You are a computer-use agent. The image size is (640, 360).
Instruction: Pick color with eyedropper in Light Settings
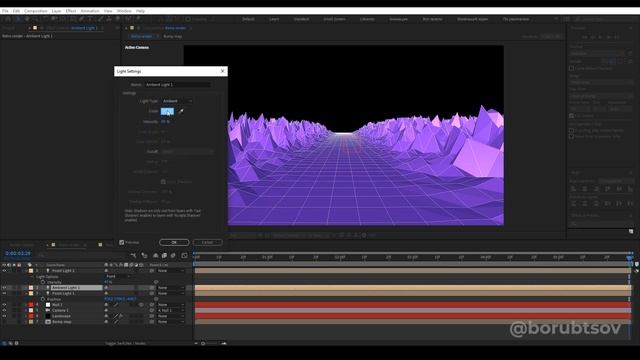coord(181,111)
